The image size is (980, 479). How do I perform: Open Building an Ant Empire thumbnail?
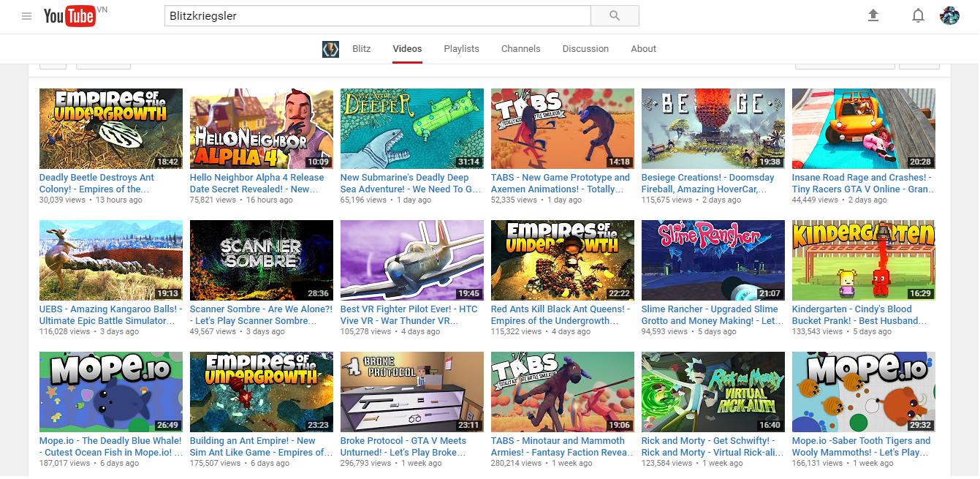(x=262, y=392)
